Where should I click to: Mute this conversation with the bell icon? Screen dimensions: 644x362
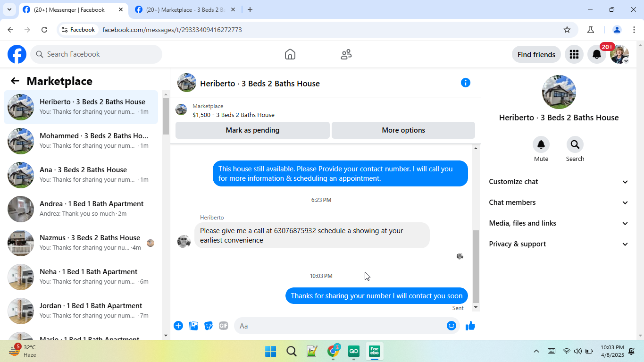[x=541, y=144]
